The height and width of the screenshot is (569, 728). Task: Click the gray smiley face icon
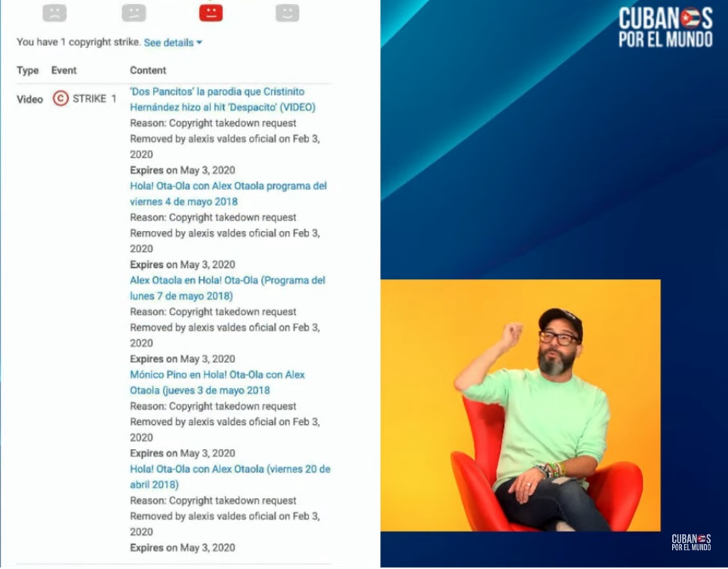287,13
